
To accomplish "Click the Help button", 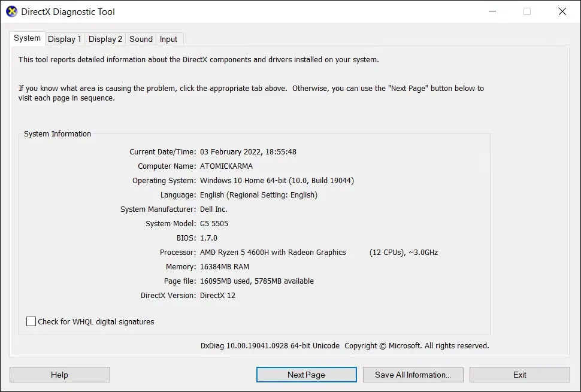I will (60, 375).
